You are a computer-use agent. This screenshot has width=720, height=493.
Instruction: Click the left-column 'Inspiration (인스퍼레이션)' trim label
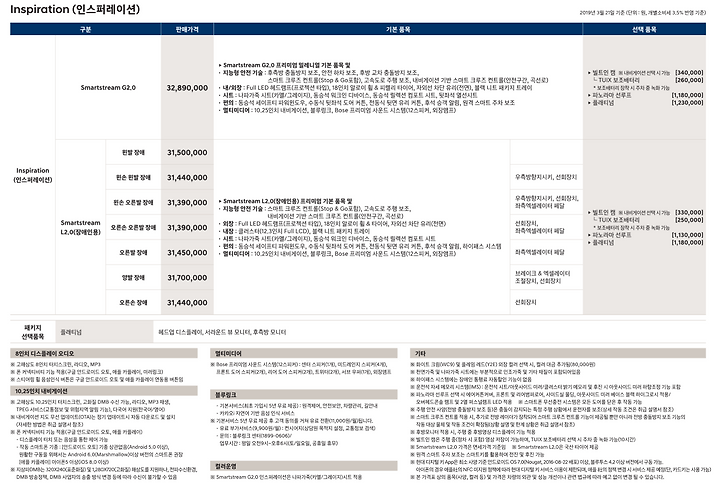[x=33, y=175]
